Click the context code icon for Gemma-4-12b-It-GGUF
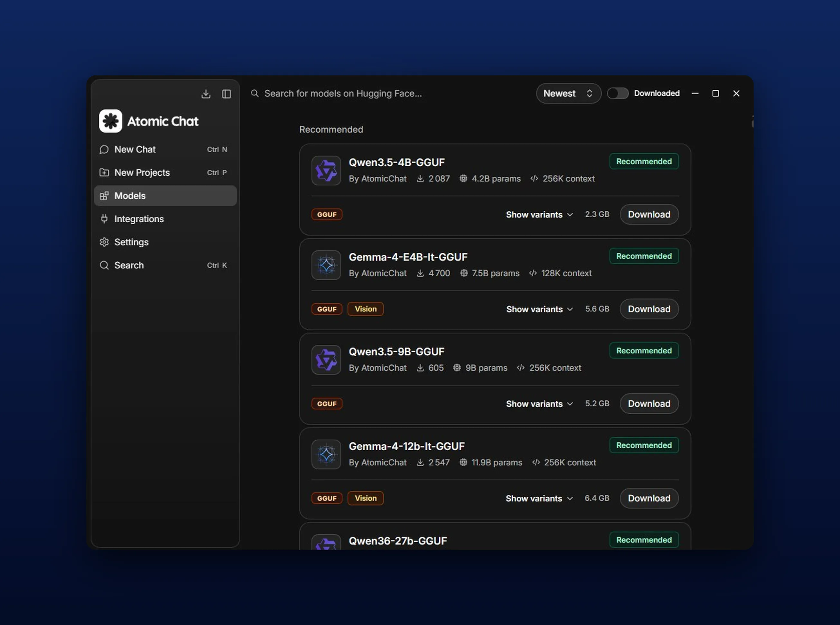Viewport: 840px width, 625px height. coord(536,462)
